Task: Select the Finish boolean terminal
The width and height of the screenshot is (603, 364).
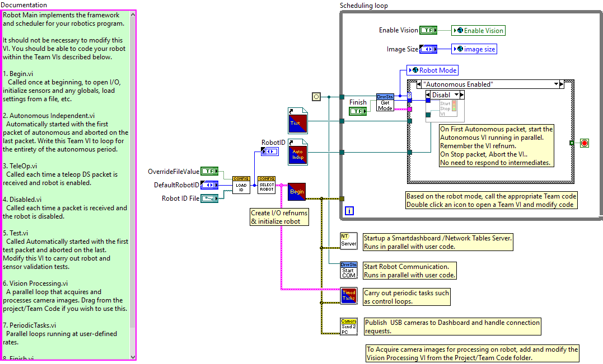Action: point(357,111)
